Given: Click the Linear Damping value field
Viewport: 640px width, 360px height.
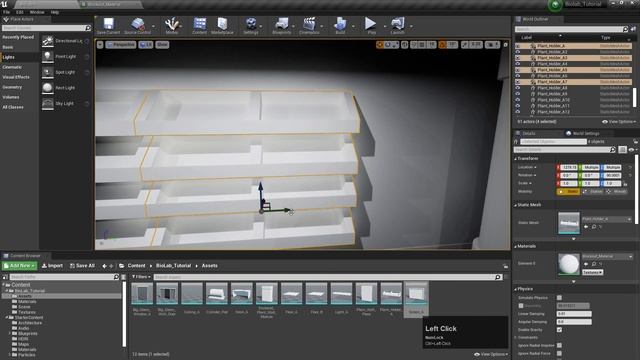Looking at the screenshot, I should pos(574,314).
